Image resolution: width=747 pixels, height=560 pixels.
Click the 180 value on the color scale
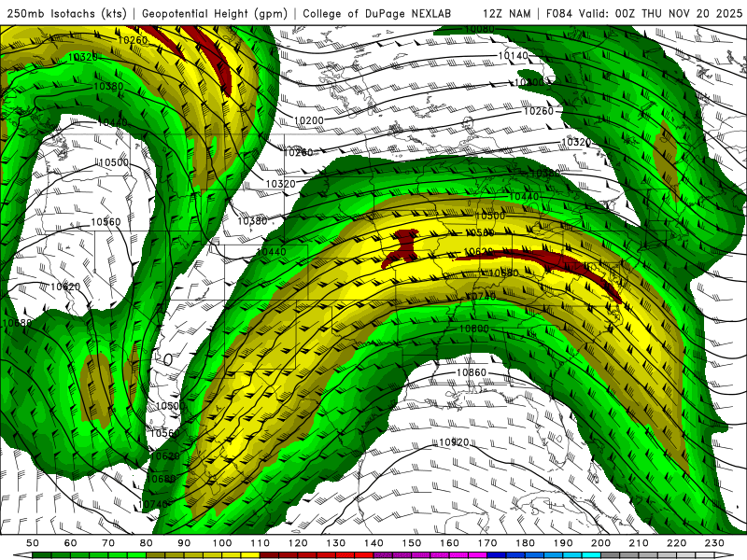(525, 543)
